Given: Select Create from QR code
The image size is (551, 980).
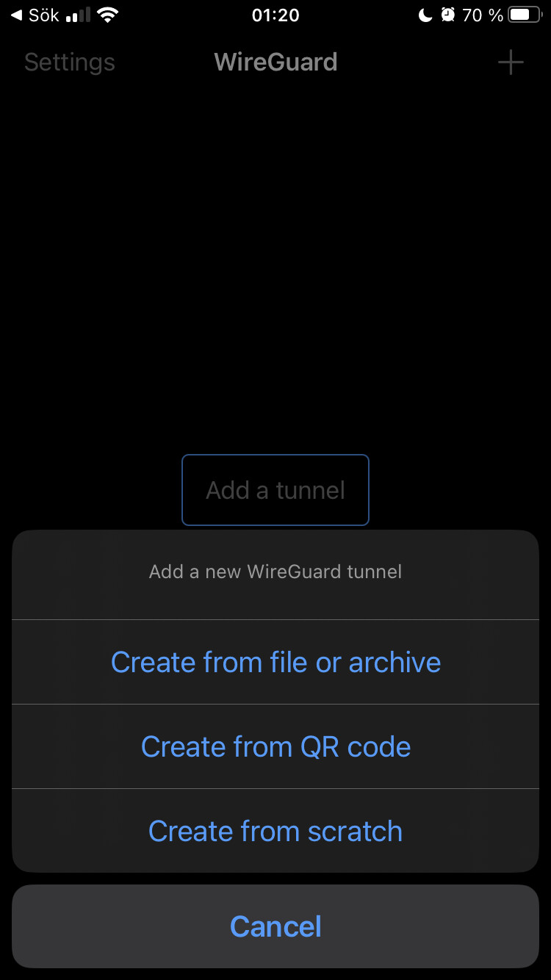Looking at the screenshot, I should tap(275, 746).
